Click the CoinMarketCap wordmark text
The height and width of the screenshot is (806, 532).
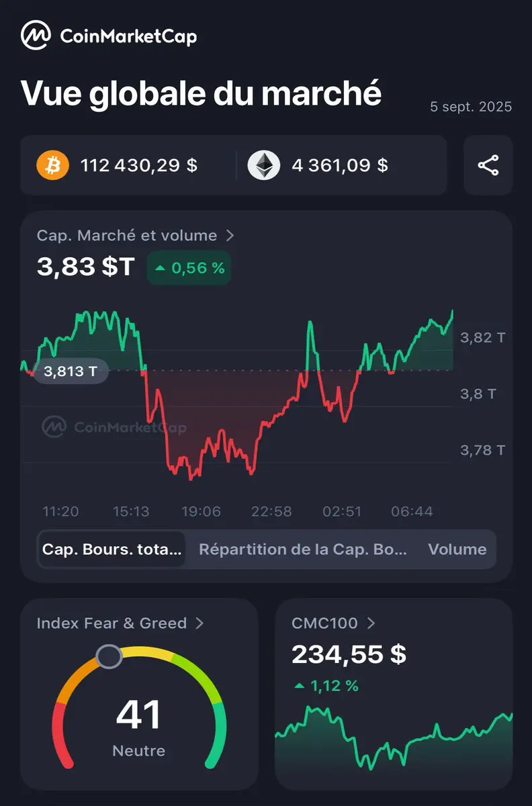point(128,36)
